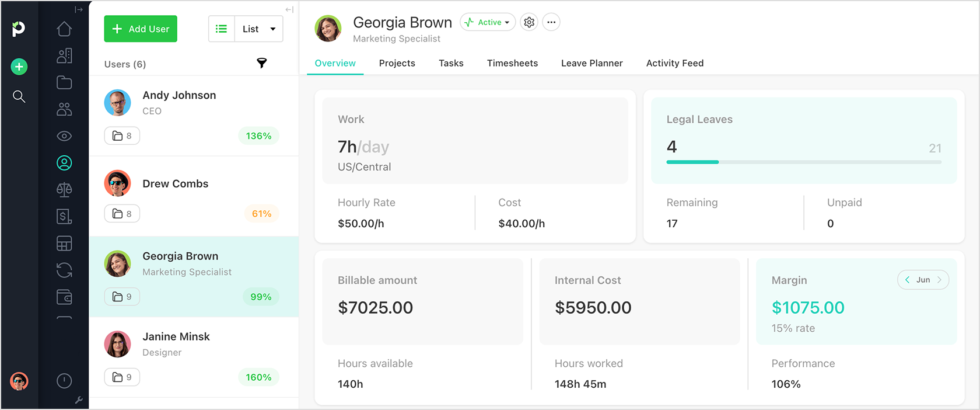Image resolution: width=980 pixels, height=410 pixels.
Task: Click Janine Minsk's 160% performance badge
Action: (258, 377)
